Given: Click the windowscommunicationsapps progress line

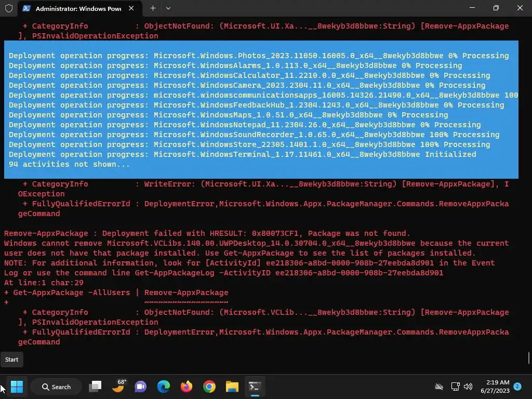Looking at the screenshot, I should 263,96.
